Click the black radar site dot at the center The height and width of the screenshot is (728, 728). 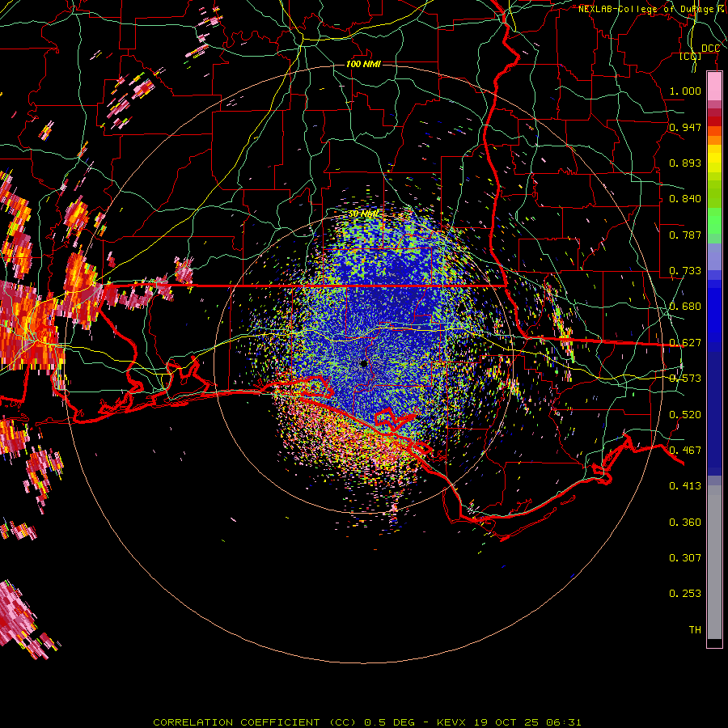[x=364, y=364]
